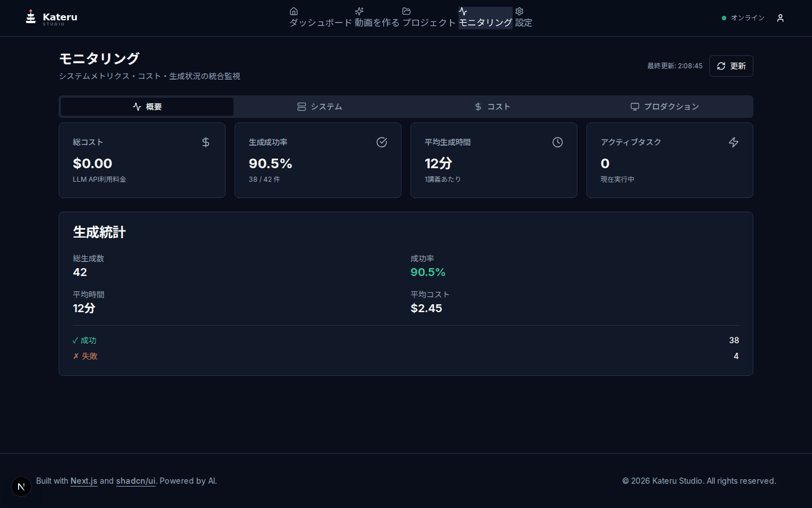Click the 更新 refresh button

point(731,66)
